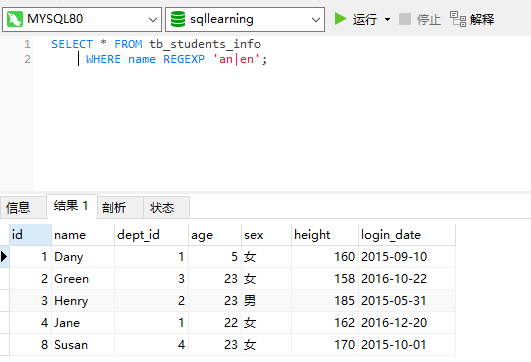
Task: Select the 结果 1 tab
Action: pos(71,206)
